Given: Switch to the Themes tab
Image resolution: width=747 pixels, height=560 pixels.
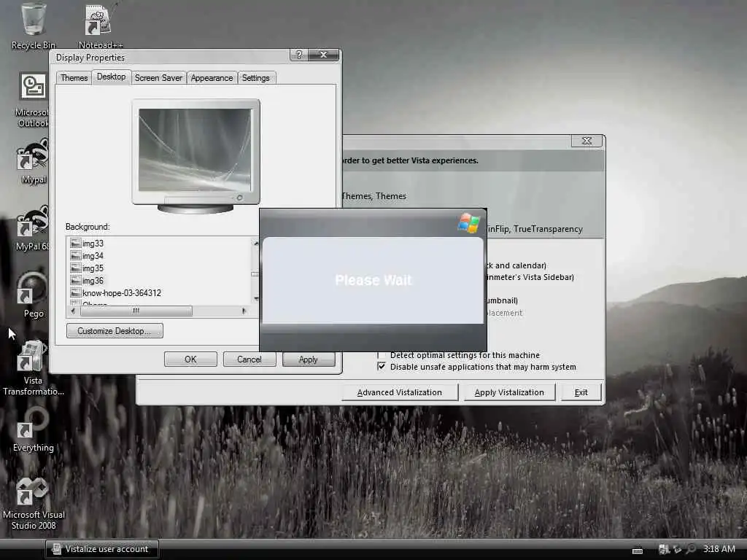Looking at the screenshot, I should pyautogui.click(x=74, y=77).
